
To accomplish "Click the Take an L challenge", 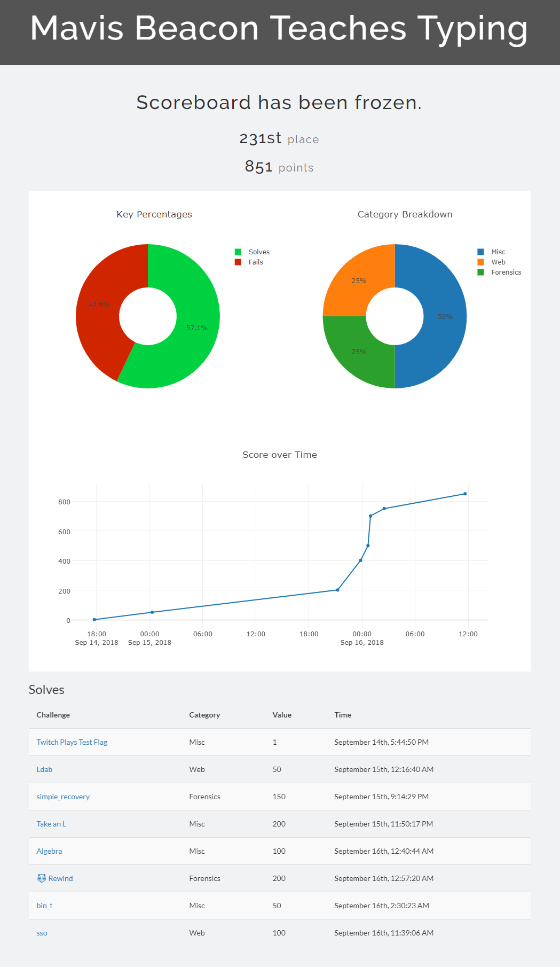I will [51, 824].
